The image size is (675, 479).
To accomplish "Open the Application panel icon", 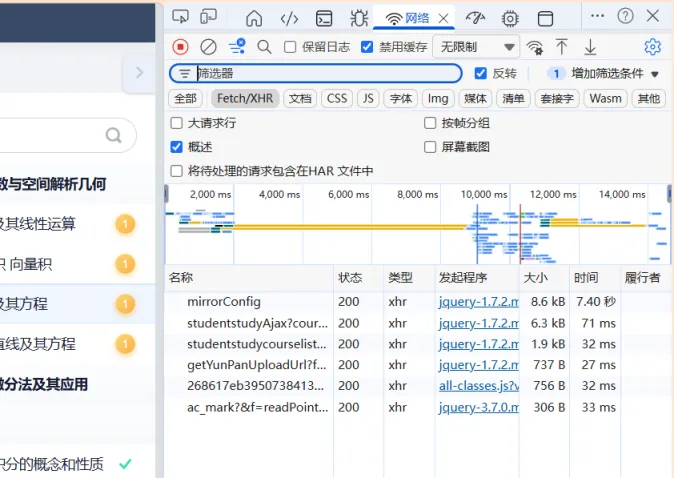I will click(545, 19).
